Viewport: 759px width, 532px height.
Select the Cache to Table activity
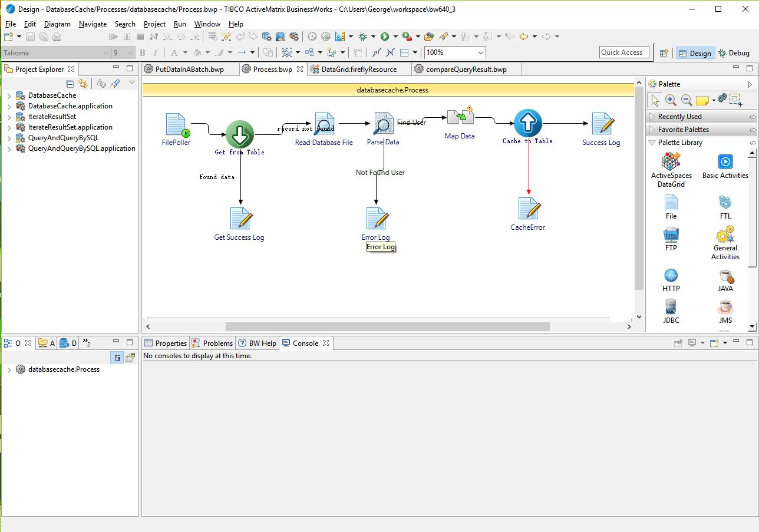coord(527,123)
